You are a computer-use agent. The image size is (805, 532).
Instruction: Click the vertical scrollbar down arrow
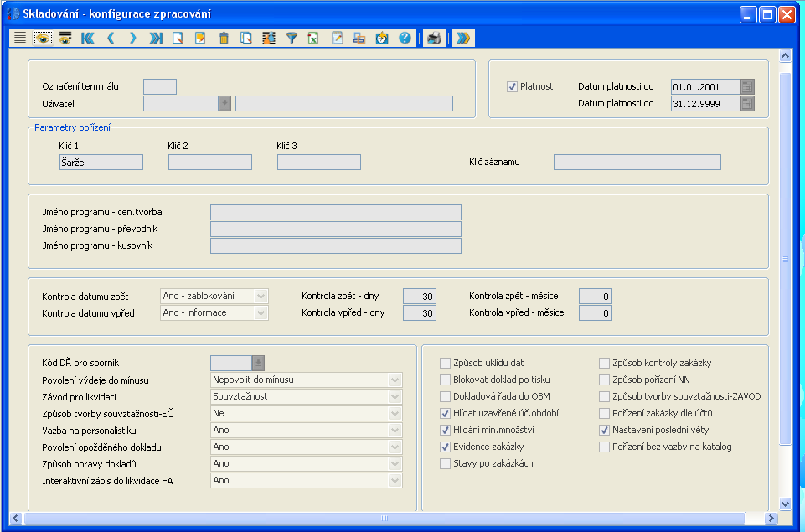[785, 503]
